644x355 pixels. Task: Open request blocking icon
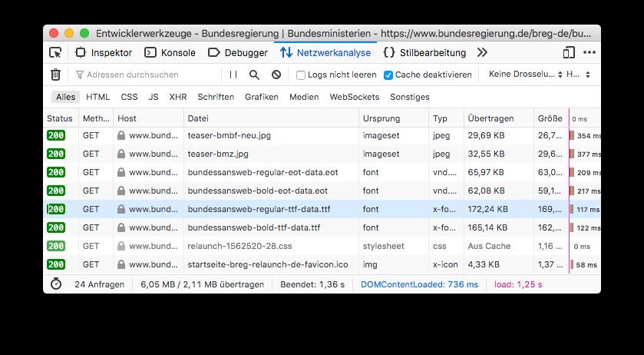[x=276, y=75]
